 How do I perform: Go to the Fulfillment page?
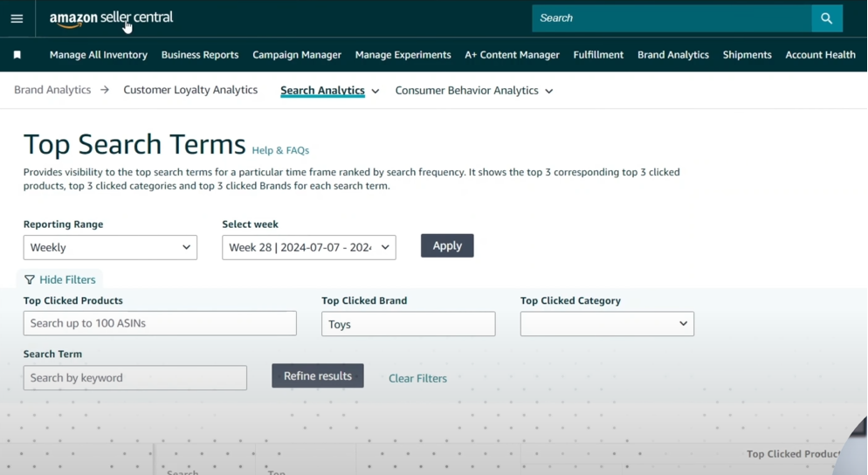pos(598,55)
